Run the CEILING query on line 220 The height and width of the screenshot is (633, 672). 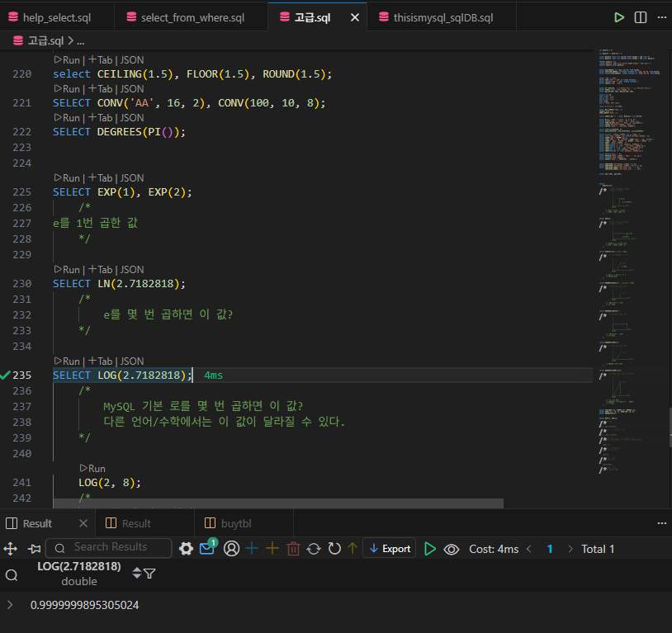click(x=68, y=60)
